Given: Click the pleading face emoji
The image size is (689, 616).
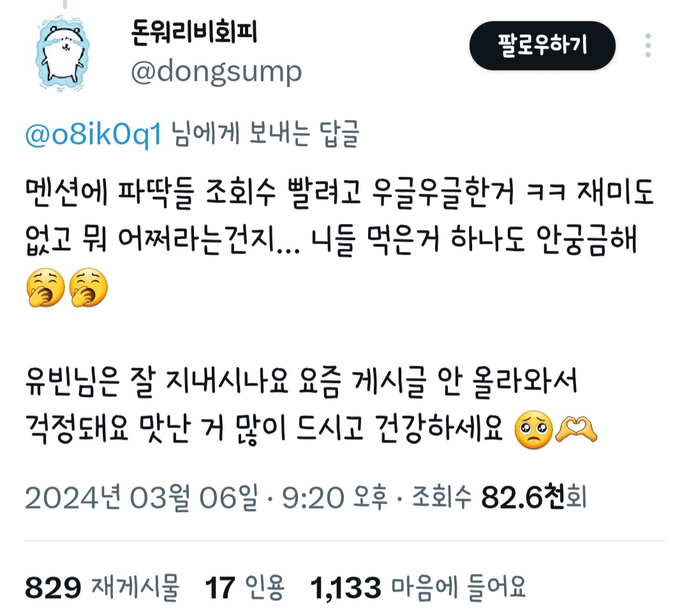Looking at the screenshot, I should (533, 429).
